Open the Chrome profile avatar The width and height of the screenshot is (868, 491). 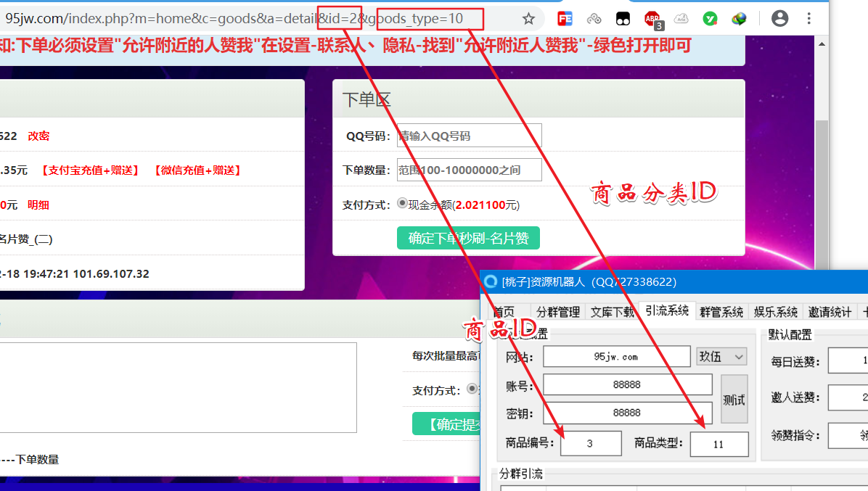(x=779, y=19)
